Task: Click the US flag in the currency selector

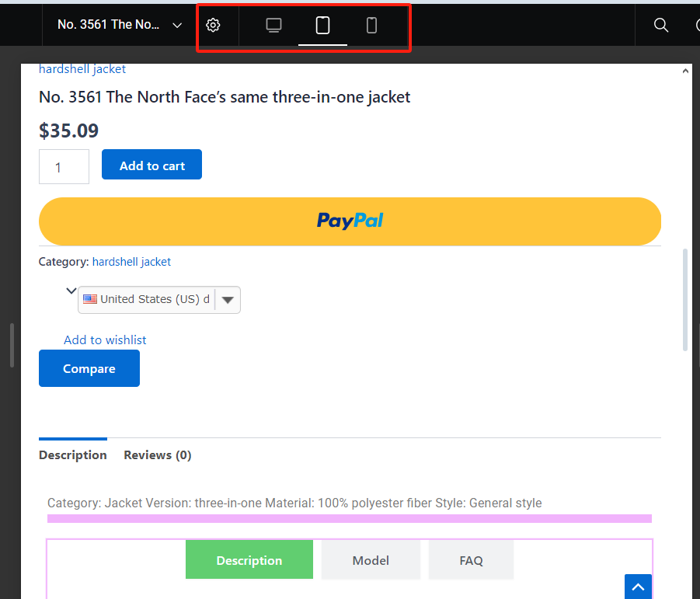Action: coord(90,298)
